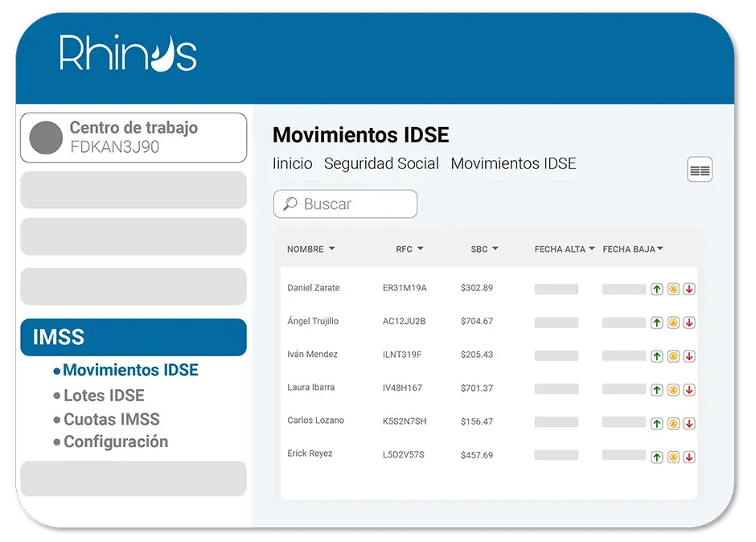The width and height of the screenshot is (756, 542).
Task: Click the Buscar search field
Action: point(346,204)
